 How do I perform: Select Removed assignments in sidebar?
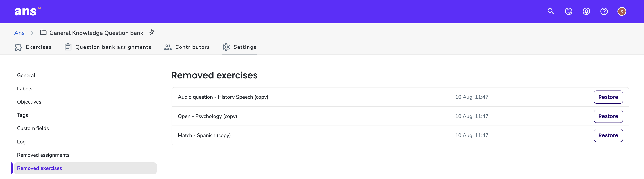pos(43,155)
